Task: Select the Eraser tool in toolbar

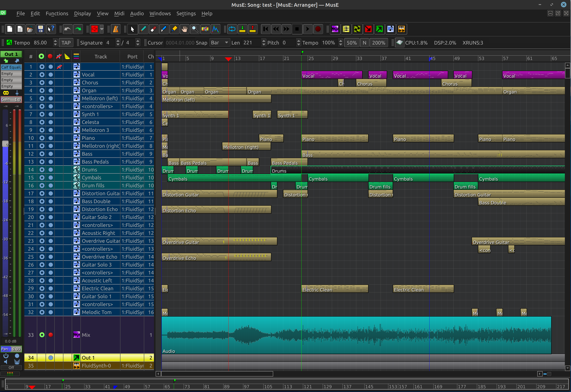Action: pyautogui.click(x=153, y=29)
